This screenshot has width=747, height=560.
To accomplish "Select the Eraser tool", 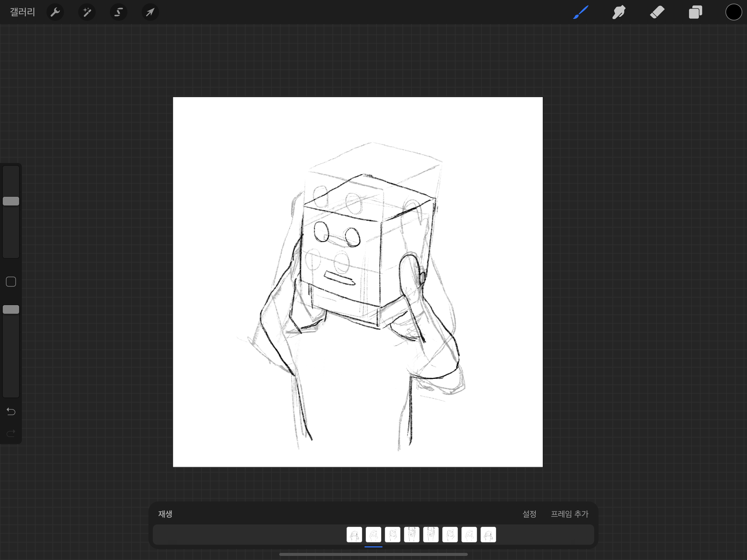I will 657,13.
